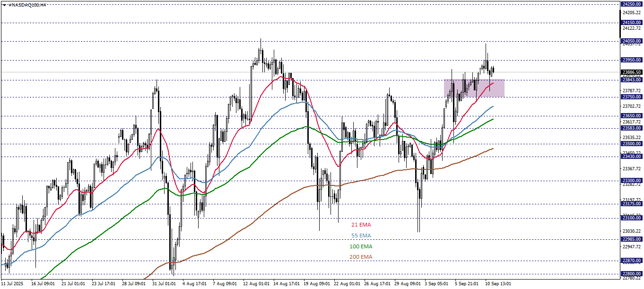This screenshot has height=289, width=644.
Task: Click the 23617.72 scale value
Action: pyautogui.click(x=632, y=122)
